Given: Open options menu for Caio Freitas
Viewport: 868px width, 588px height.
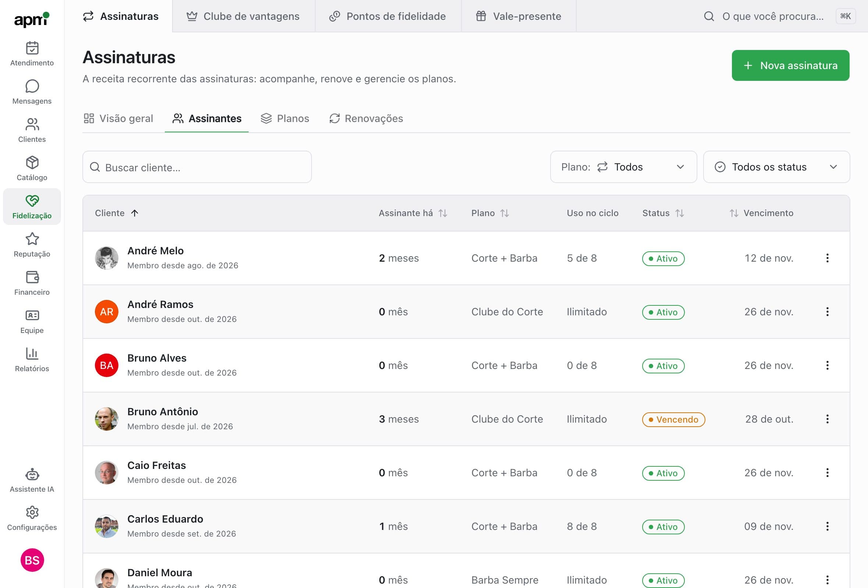Looking at the screenshot, I should click(x=827, y=472).
